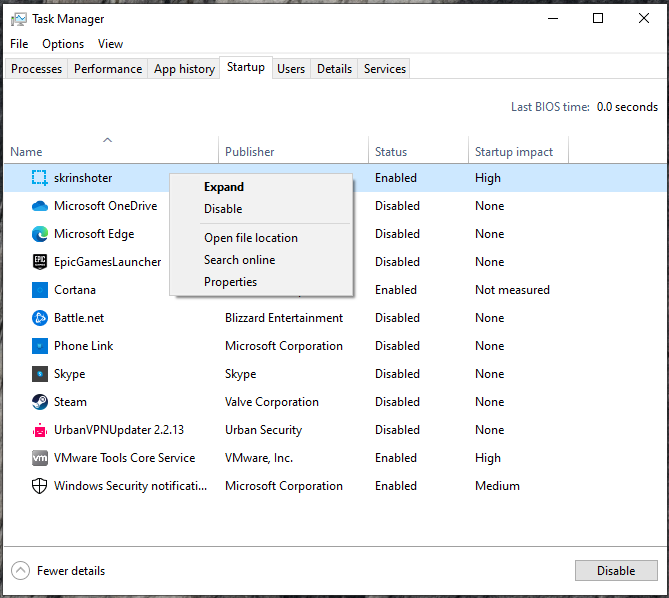Select the Startup tab
669x598 pixels.
[246, 67]
